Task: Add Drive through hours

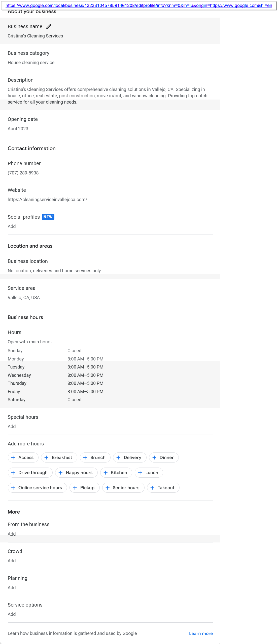Action: (30, 473)
